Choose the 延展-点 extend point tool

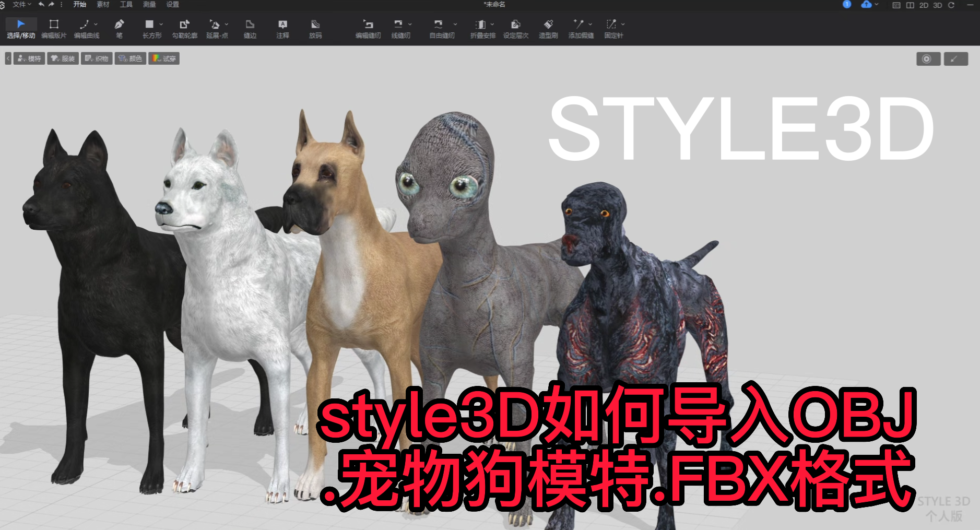click(217, 29)
